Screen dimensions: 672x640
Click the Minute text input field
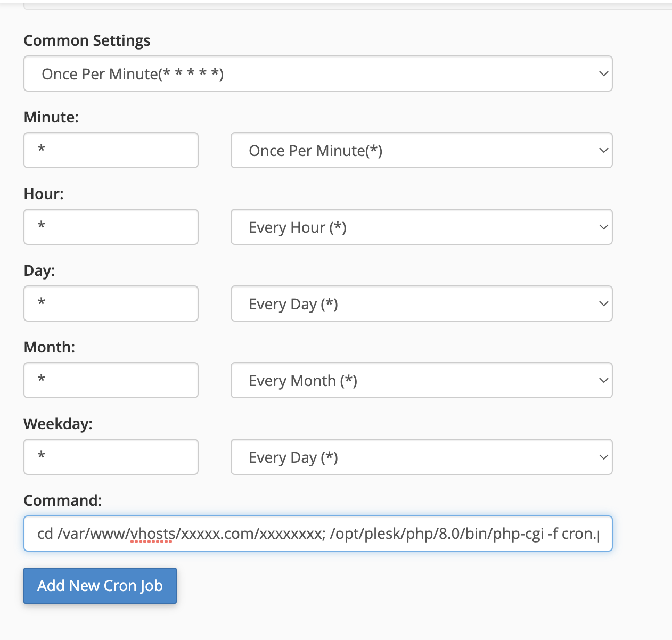coord(111,150)
